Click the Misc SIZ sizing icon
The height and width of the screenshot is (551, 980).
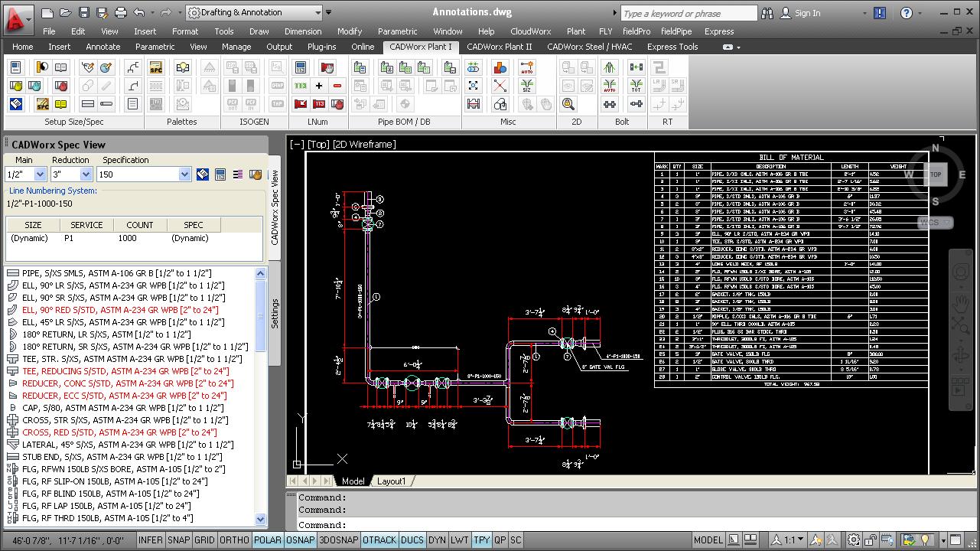click(526, 86)
